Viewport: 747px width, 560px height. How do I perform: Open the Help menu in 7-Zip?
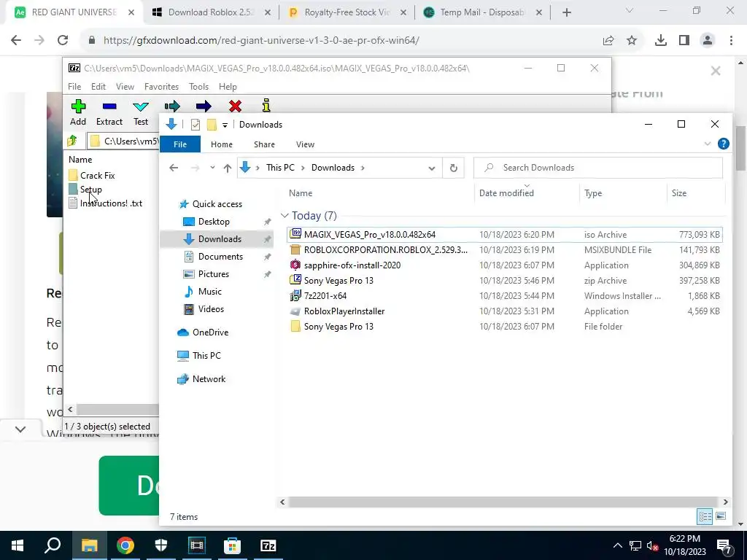coord(228,87)
